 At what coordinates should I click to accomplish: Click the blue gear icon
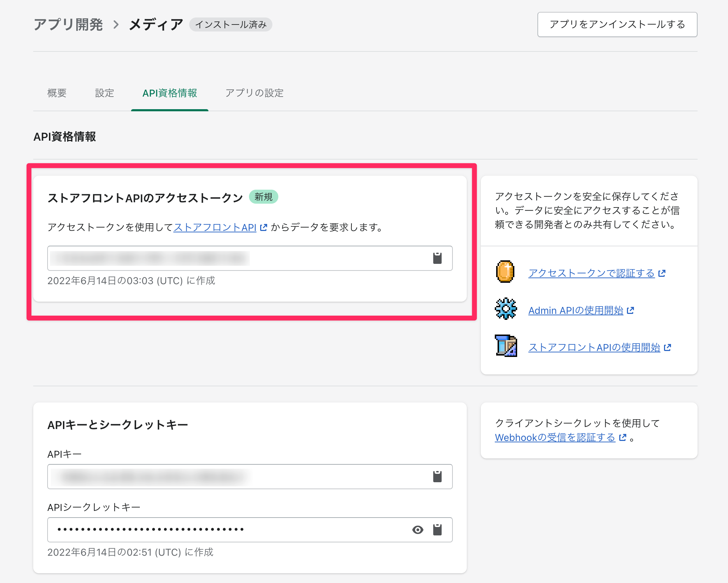pyautogui.click(x=505, y=309)
